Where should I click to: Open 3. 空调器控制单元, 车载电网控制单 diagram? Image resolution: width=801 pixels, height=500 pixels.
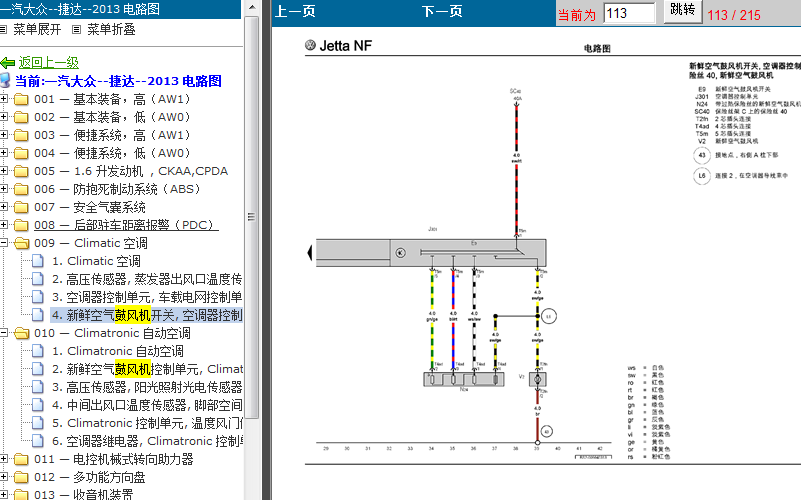pos(147,297)
